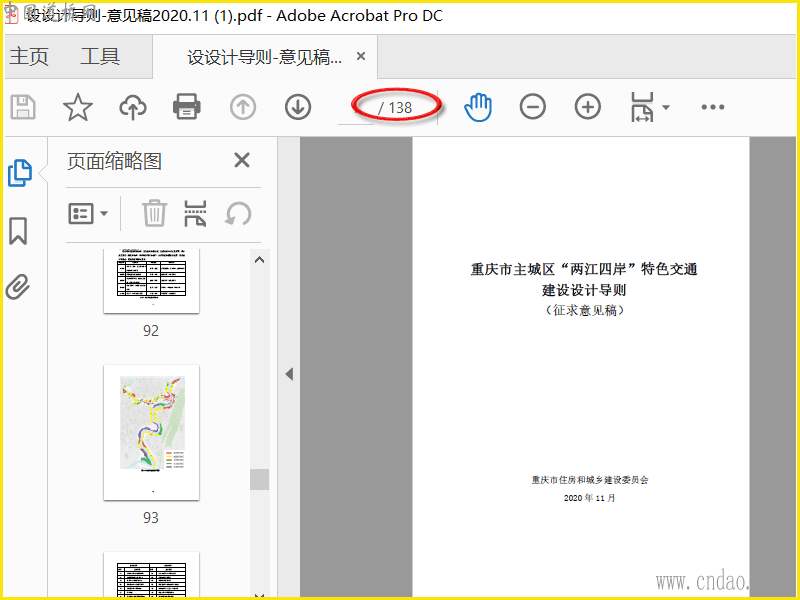Viewport: 800px width, 600px height.
Task: Open attachments paperclip panel
Action: pos(18,287)
